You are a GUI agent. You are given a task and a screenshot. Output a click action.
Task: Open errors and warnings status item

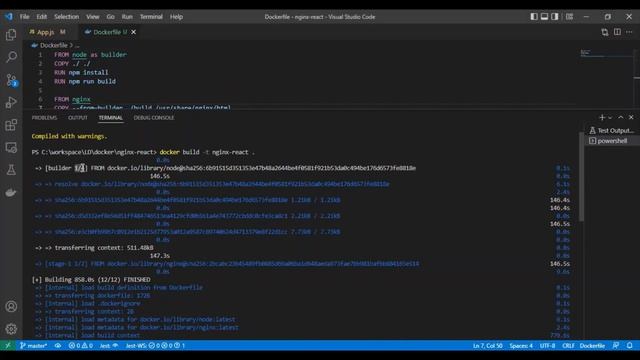tap(80, 345)
